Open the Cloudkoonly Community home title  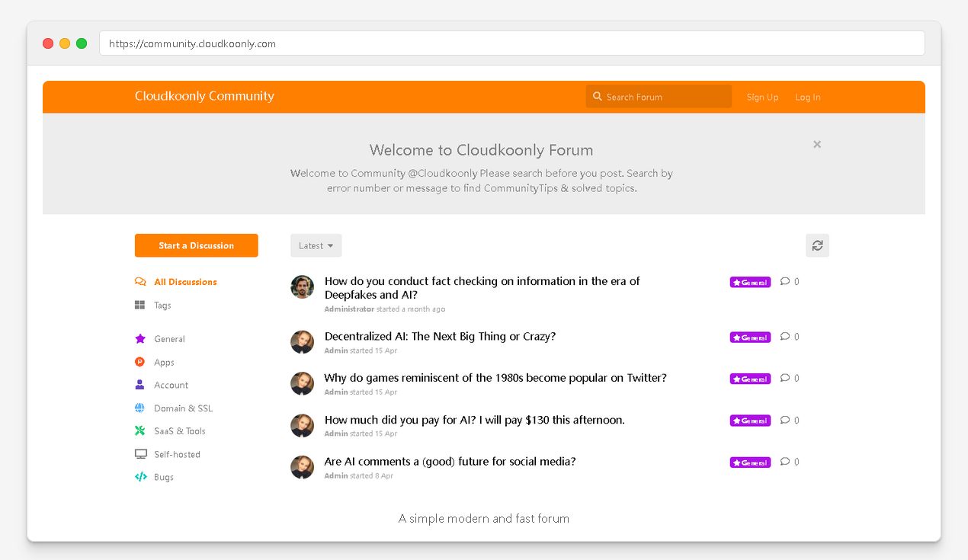(x=204, y=96)
